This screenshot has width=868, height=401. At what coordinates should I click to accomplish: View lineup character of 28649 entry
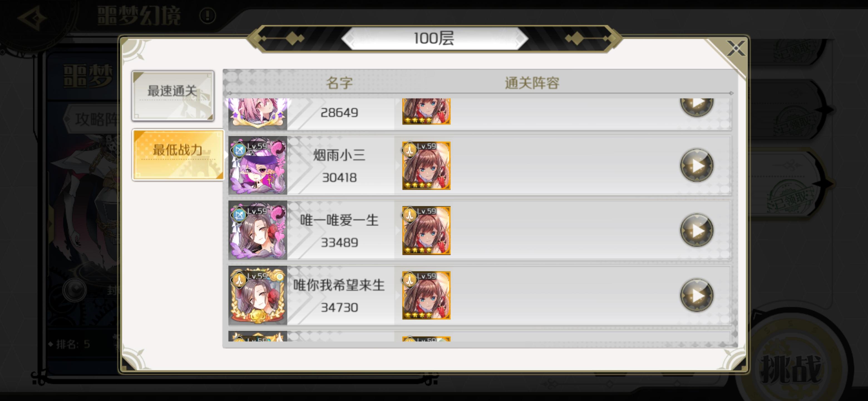[426, 111]
